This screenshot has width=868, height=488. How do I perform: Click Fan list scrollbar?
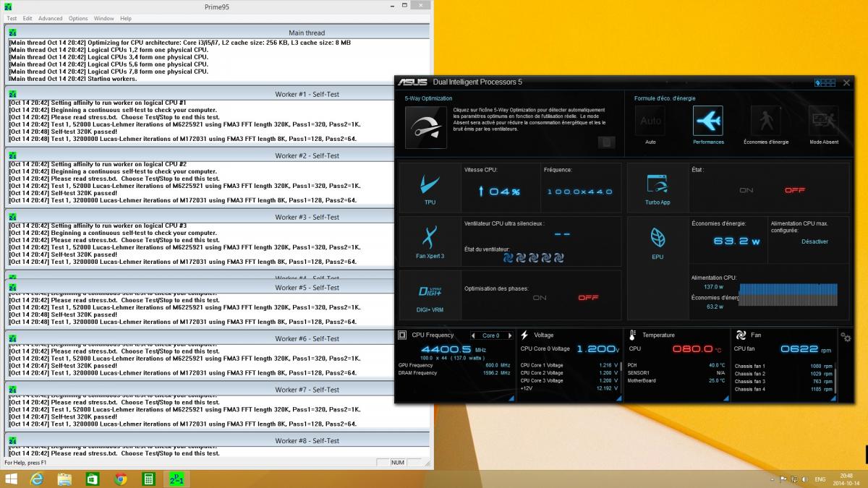[x=835, y=379]
